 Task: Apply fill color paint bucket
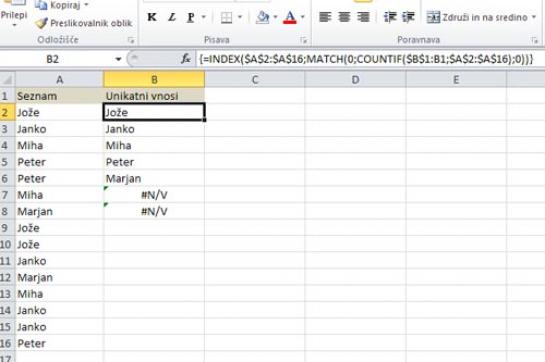[x=263, y=17]
